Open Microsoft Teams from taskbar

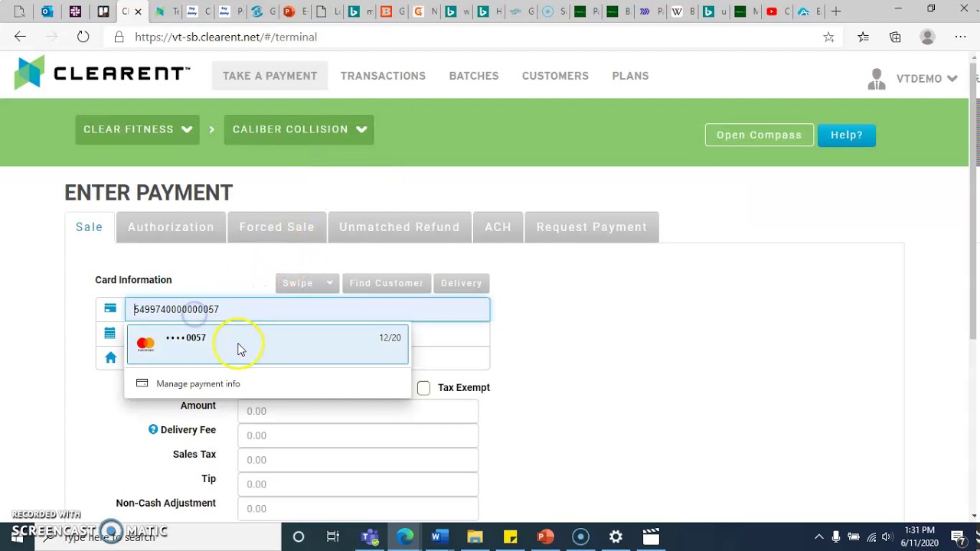(370, 536)
